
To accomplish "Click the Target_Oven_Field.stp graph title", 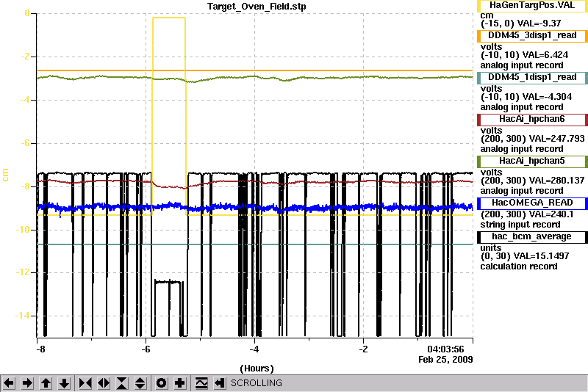I will tap(257, 7).
